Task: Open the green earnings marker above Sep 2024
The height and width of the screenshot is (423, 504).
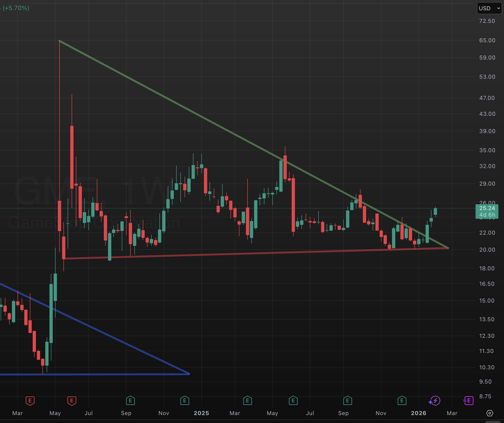Action: tap(130, 400)
